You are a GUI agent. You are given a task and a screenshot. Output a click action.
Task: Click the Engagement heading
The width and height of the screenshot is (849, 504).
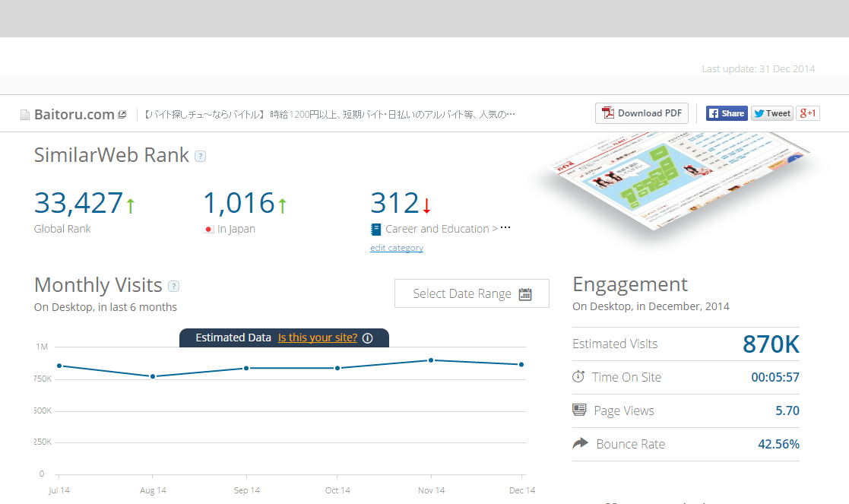(629, 284)
